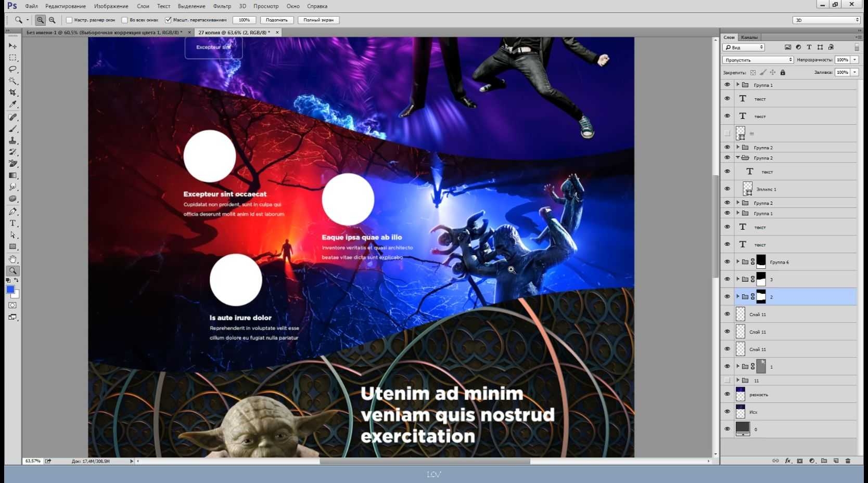The image size is (868, 483).
Task: Select the Lasso tool
Action: point(13,69)
